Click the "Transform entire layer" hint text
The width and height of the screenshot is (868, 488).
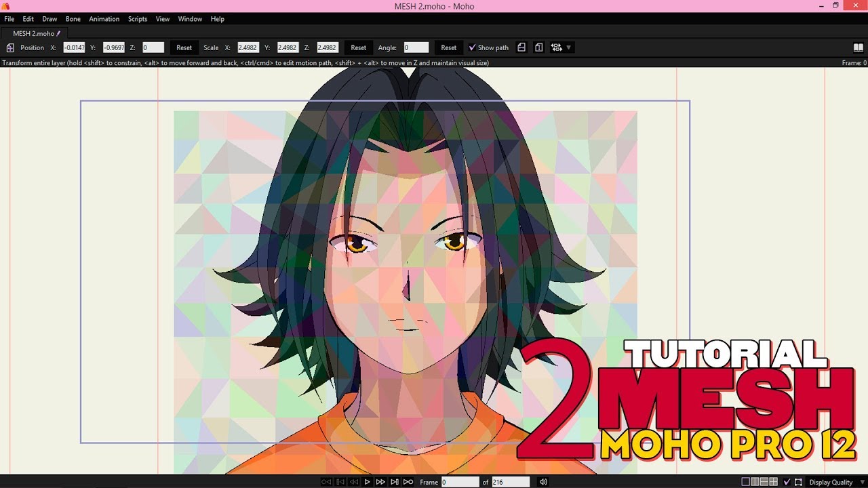245,63
